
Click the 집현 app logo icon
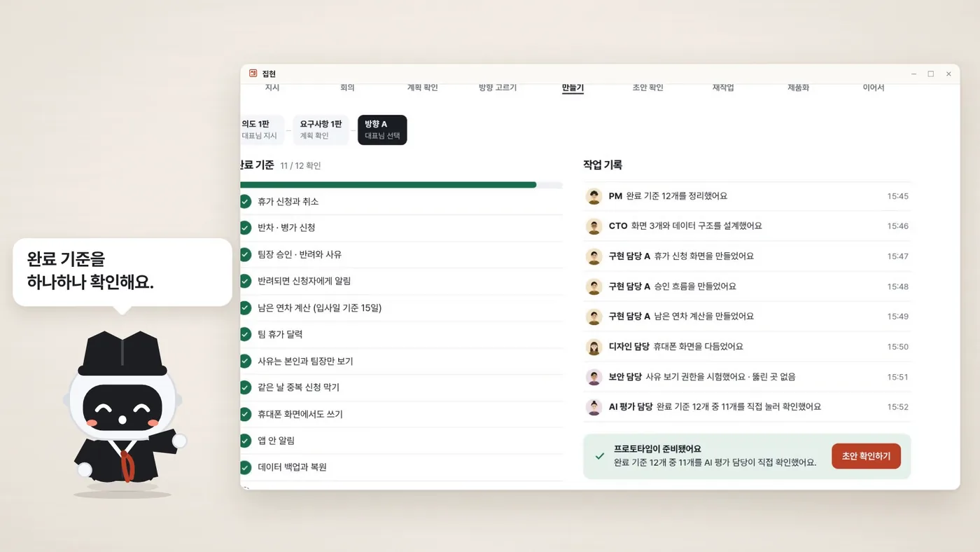(x=253, y=74)
